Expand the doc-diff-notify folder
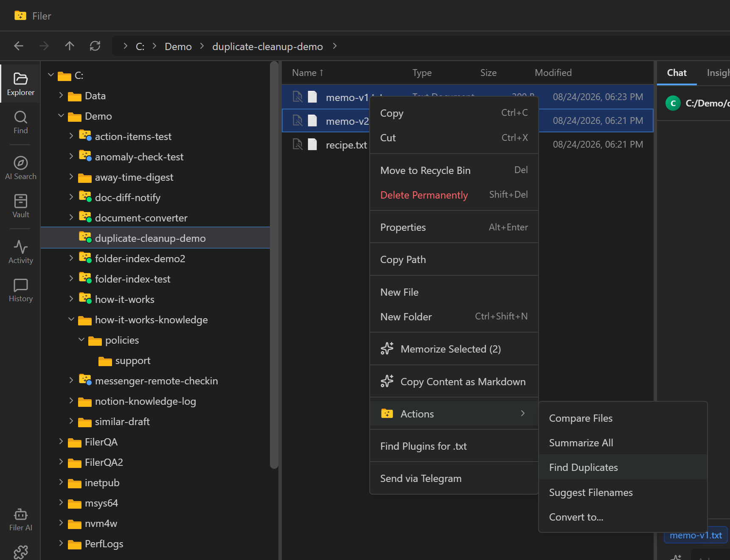This screenshot has height=560, width=730. tap(71, 197)
